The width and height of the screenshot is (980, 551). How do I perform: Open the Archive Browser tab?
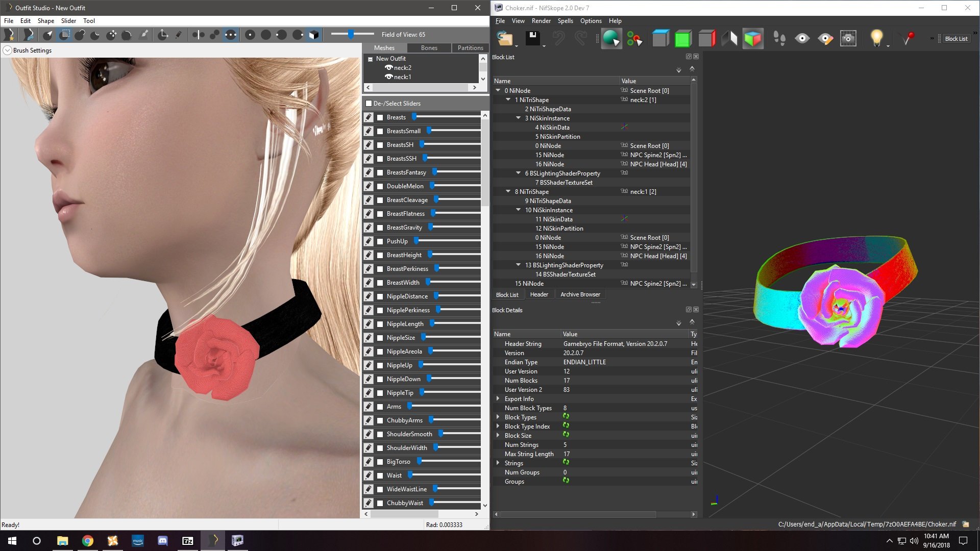coord(580,294)
